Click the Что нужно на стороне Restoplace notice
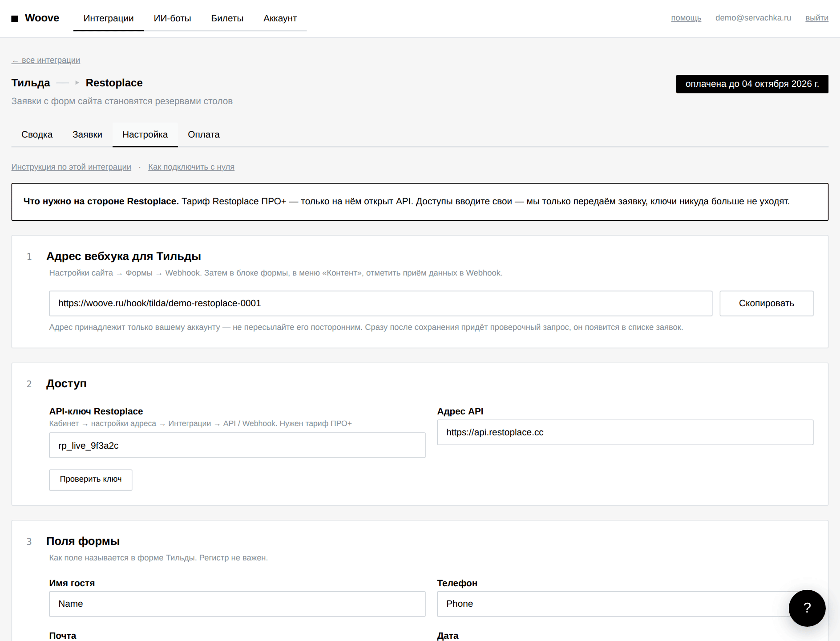The width and height of the screenshot is (840, 641). pyautogui.click(x=420, y=202)
